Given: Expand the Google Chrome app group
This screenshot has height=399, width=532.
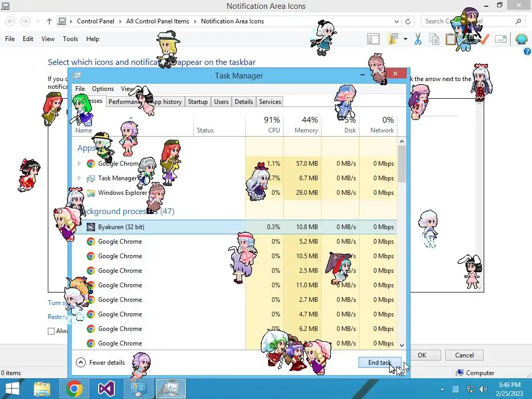Looking at the screenshot, I should pyautogui.click(x=79, y=164).
